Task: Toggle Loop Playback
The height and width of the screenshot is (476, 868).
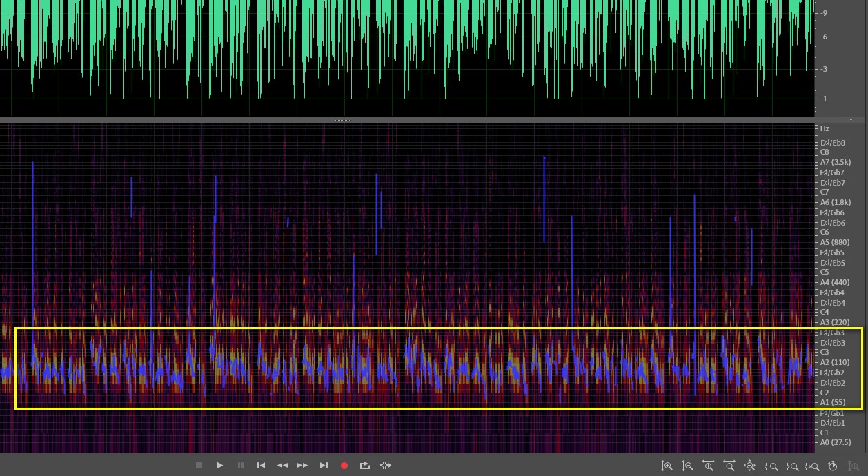Action: point(364,466)
